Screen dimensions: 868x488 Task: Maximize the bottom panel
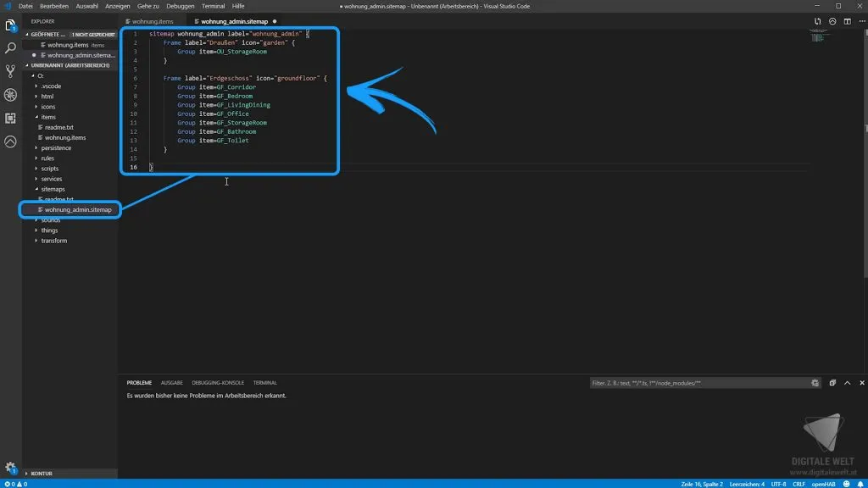847,383
